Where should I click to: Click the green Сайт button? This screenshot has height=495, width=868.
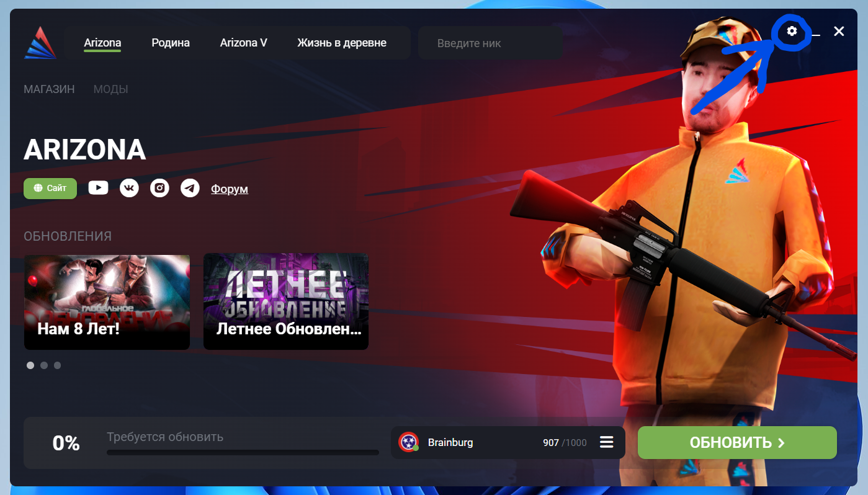coord(50,189)
